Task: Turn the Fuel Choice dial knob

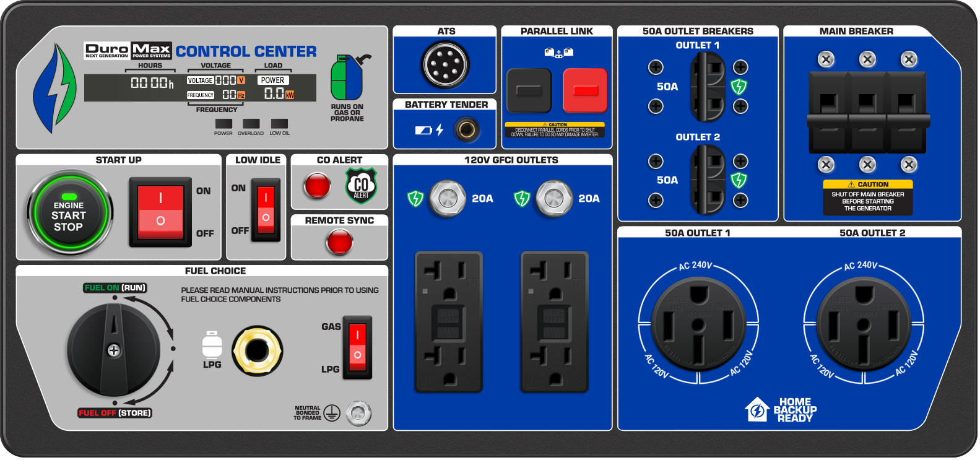Action: (114, 350)
